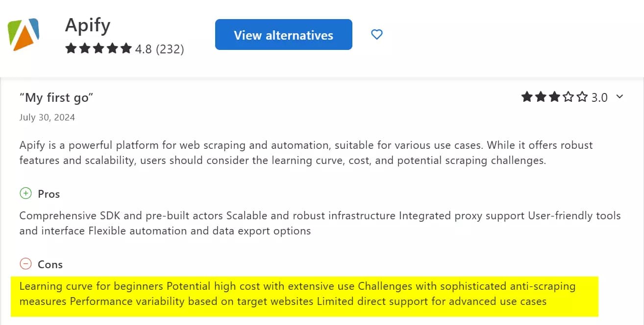Toggle the heart to favorite Apify
This screenshot has height=325, width=644.
(x=376, y=34)
